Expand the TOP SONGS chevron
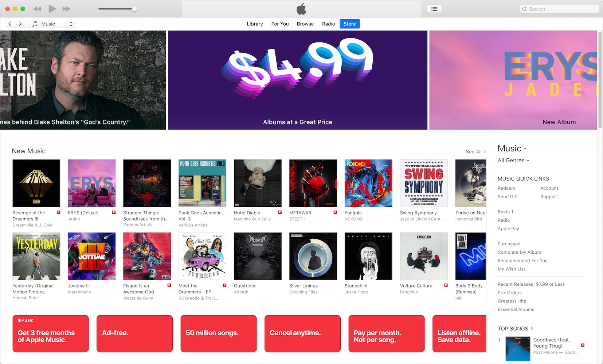 [x=532, y=328]
